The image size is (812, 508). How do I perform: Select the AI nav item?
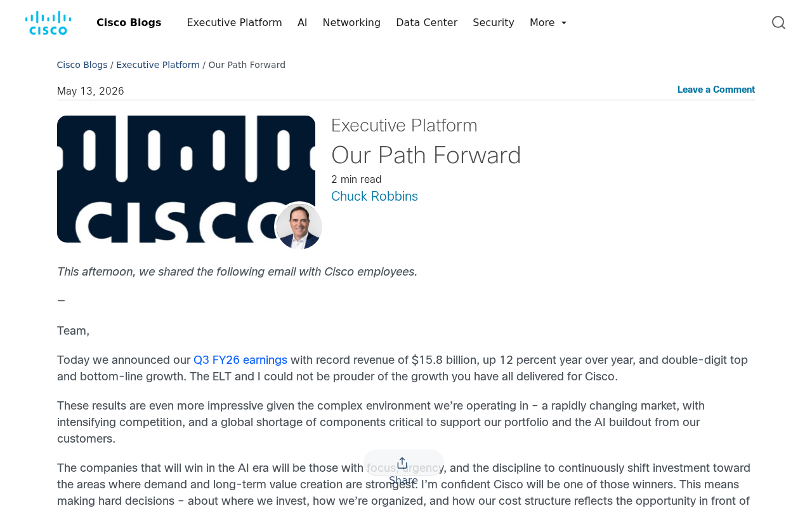[x=302, y=23]
